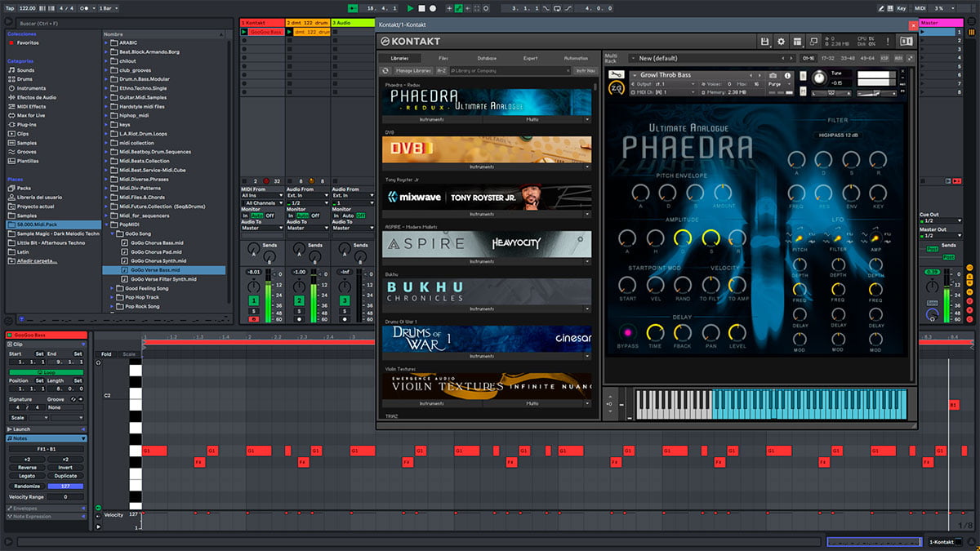This screenshot has width=980, height=551.
Task: Switch to Kontakt Database tab
Action: [487, 58]
